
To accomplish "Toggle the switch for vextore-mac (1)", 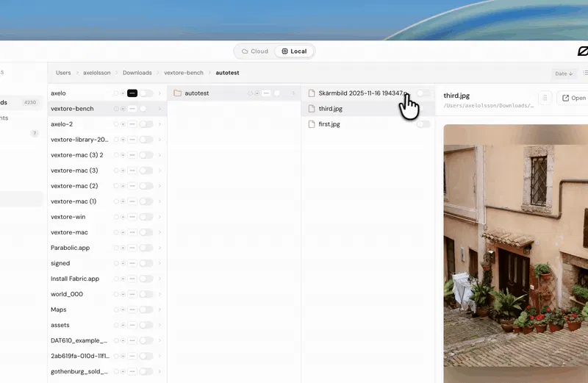I will pos(146,201).
